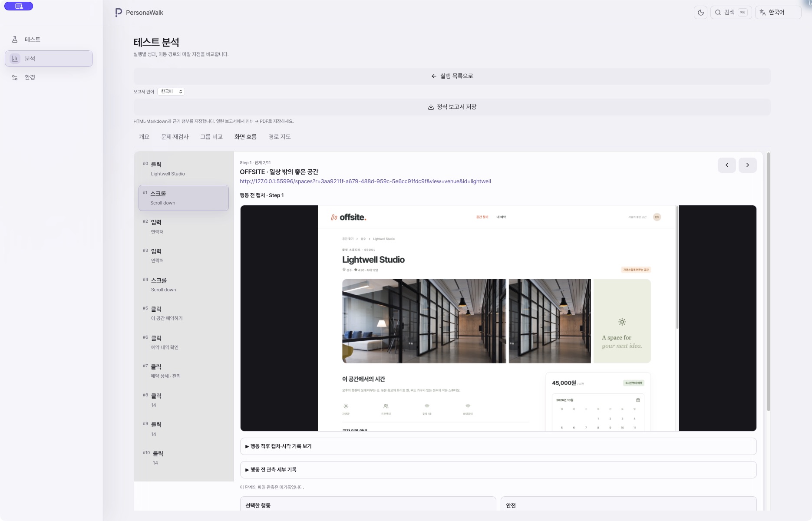
Task: Click the 안전 card heading
Action: click(x=511, y=506)
